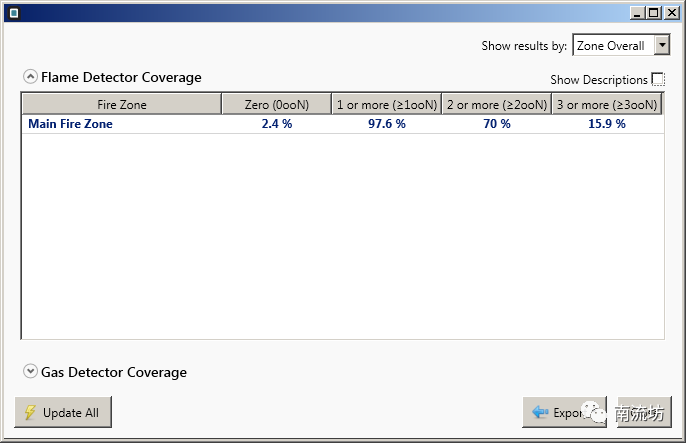Expand the Gas Detector Coverage section
The width and height of the screenshot is (686, 443).
click(x=30, y=371)
